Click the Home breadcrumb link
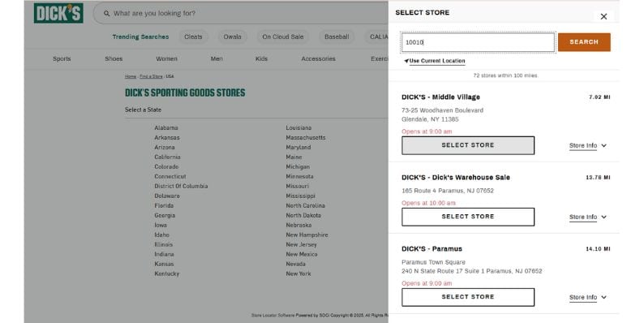This screenshot has width=644, height=323. pos(131,76)
